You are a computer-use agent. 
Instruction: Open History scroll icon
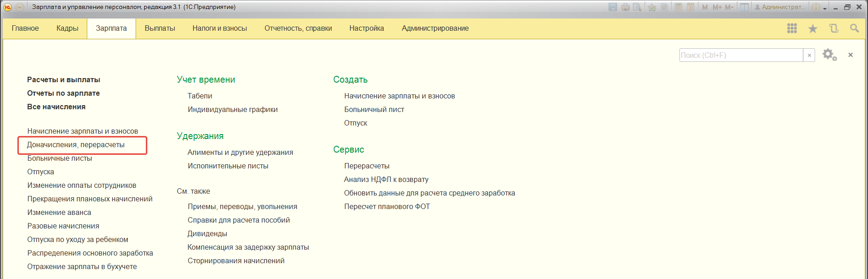pos(834,28)
